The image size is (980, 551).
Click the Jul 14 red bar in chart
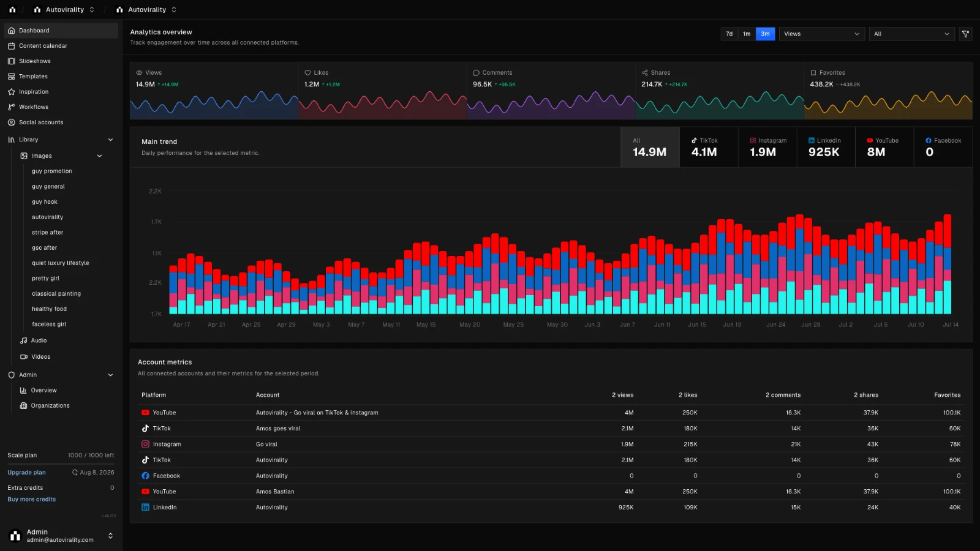948,231
